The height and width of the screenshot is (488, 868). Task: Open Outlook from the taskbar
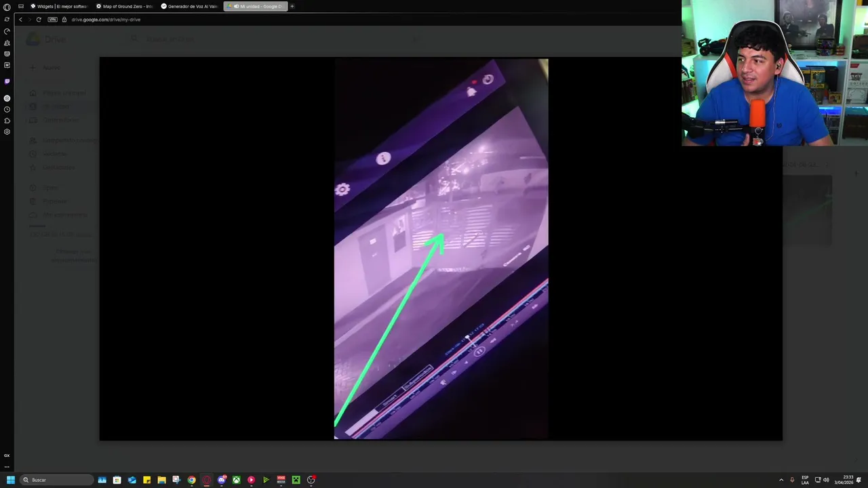pos(132,480)
